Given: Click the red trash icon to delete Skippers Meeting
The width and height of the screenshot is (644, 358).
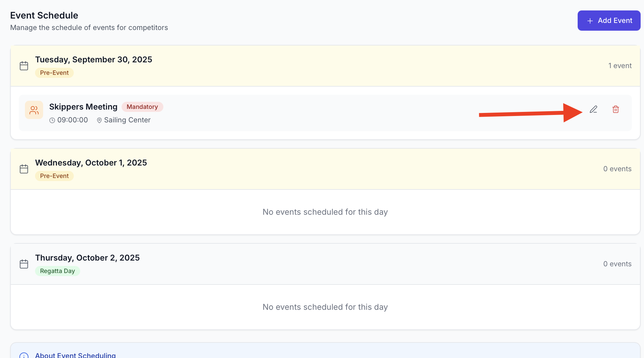Looking at the screenshot, I should click(616, 109).
